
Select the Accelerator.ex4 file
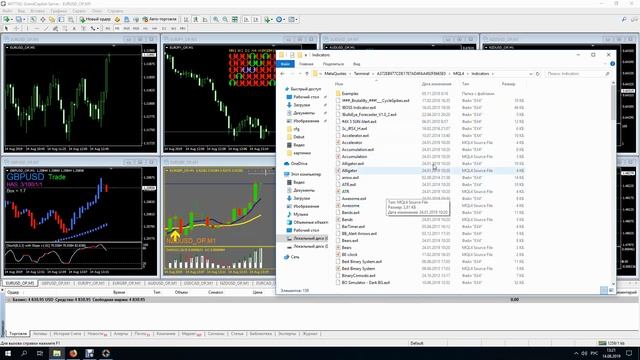[355, 136]
